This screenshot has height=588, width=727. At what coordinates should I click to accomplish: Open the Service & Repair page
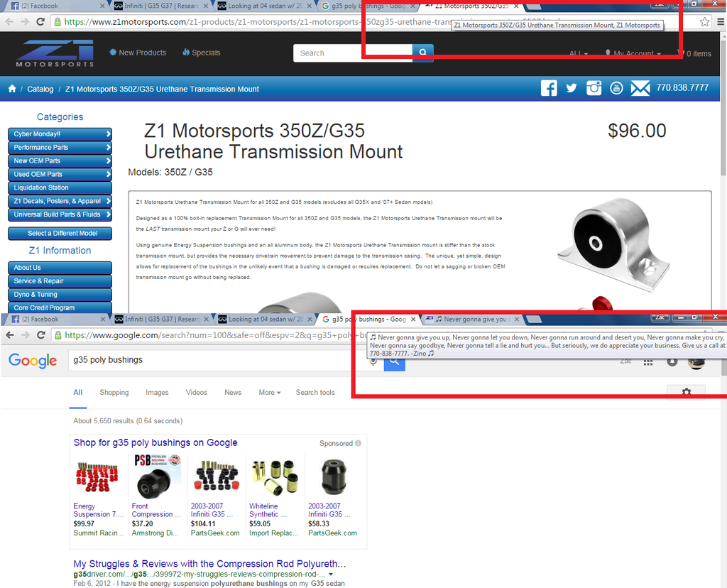tap(60, 281)
